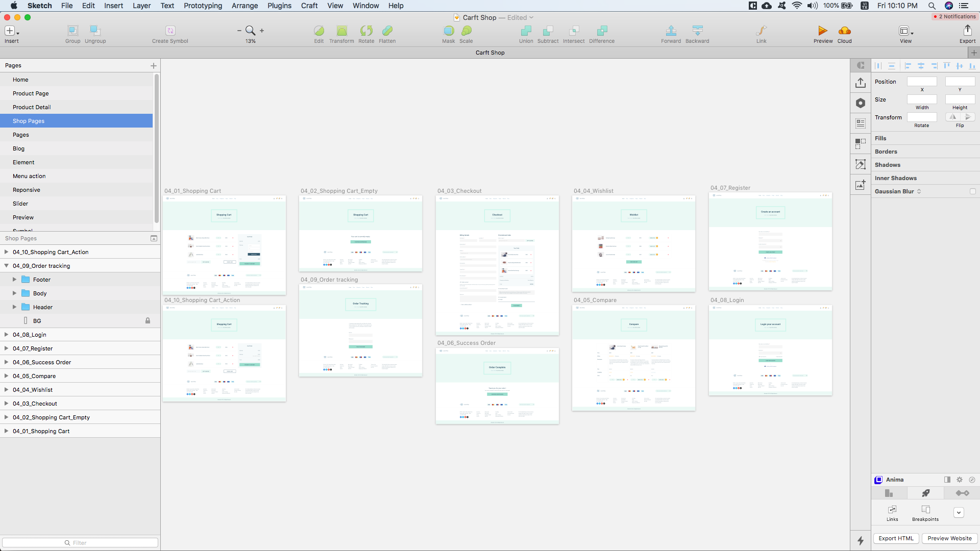Open Preview from the toolbar

(822, 31)
